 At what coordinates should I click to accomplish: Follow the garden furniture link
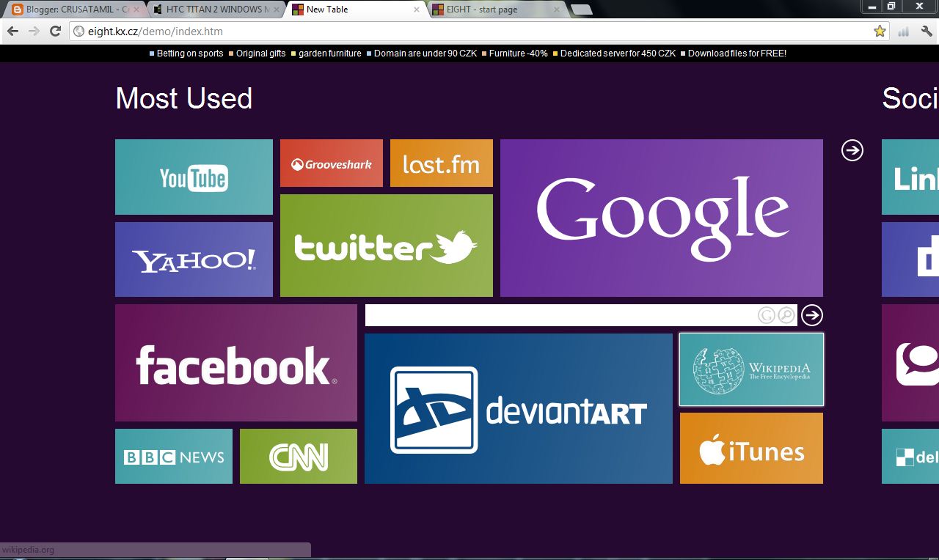[x=330, y=54]
